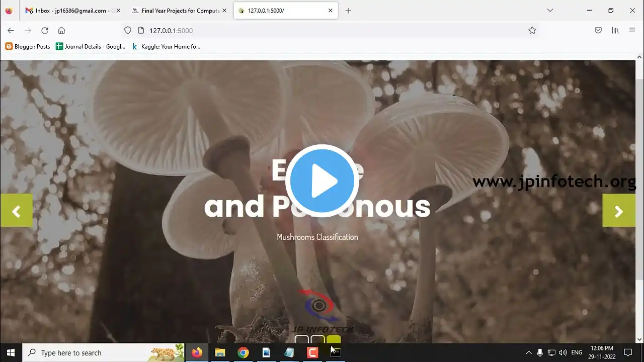Viewport: 644px width, 362px height.
Task: Open the Kaggle bookmark
Action: 166,46
